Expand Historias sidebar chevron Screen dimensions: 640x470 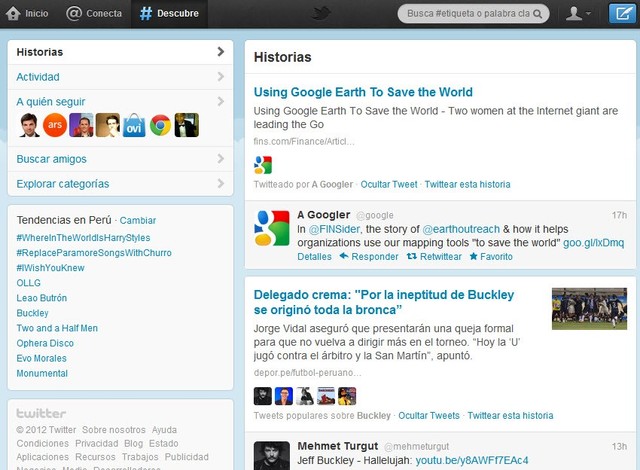pos(221,52)
